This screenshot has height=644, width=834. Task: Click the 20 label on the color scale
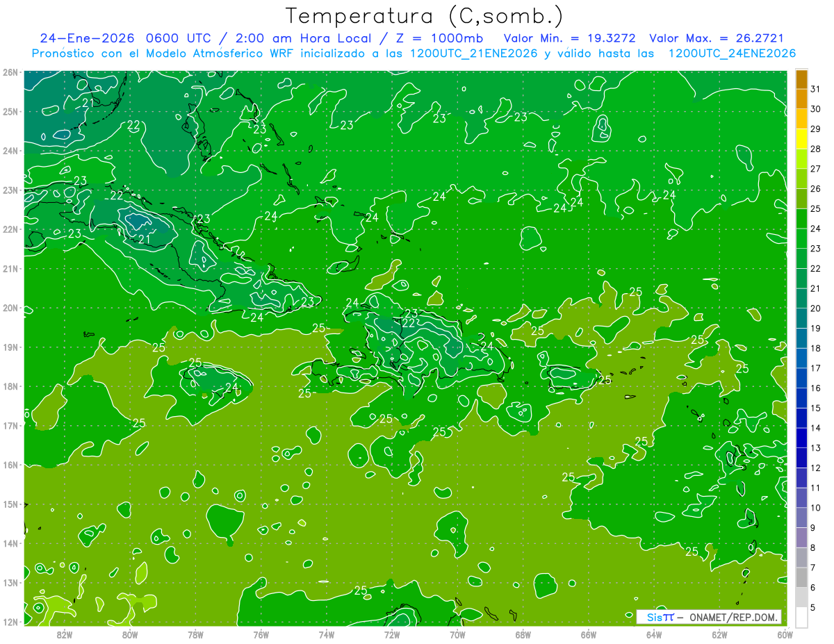tap(815, 308)
